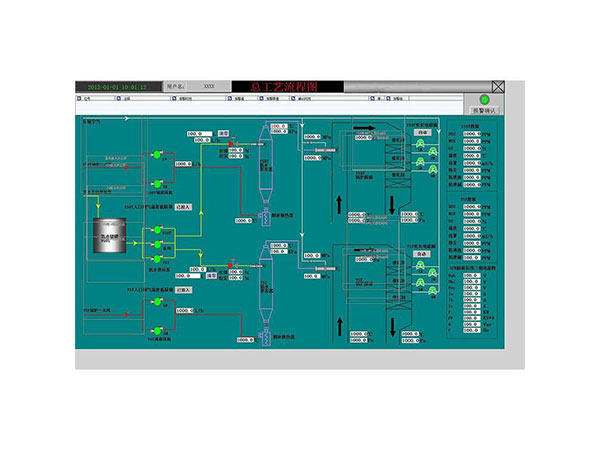Toggle the lower 已投入 interlock button
This screenshot has width=600, height=450.
click(182, 290)
